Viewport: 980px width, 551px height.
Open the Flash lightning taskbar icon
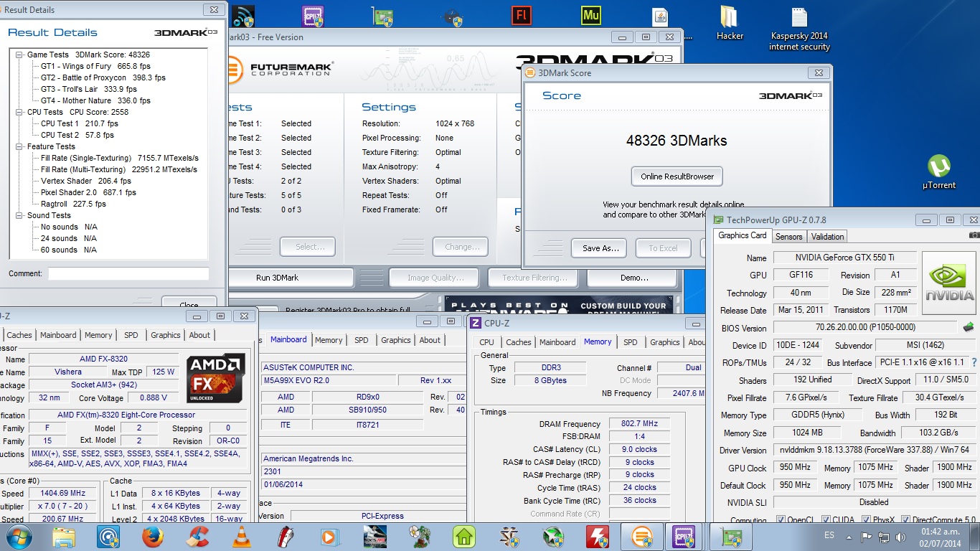click(598, 536)
